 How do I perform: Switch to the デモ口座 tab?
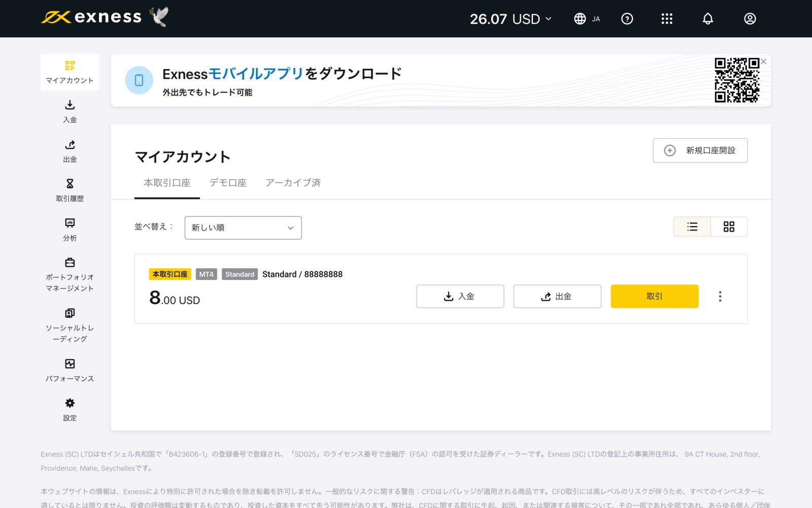point(228,183)
